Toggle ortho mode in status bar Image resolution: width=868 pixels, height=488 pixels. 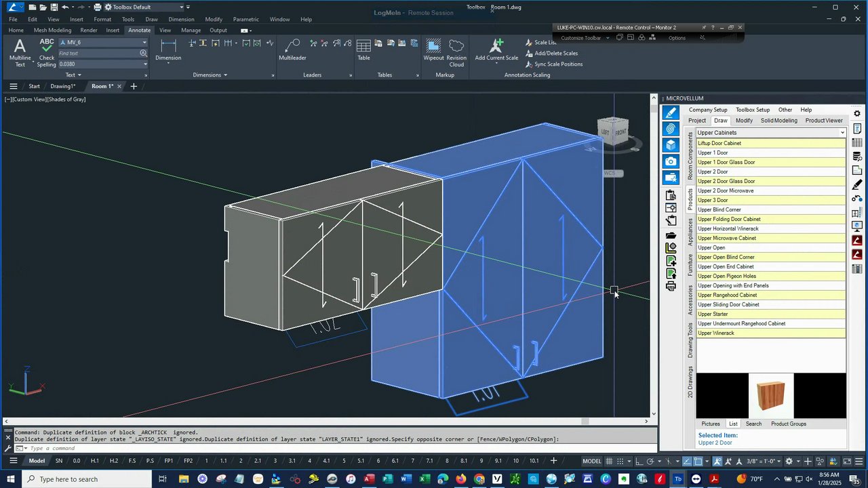pyautogui.click(x=638, y=462)
